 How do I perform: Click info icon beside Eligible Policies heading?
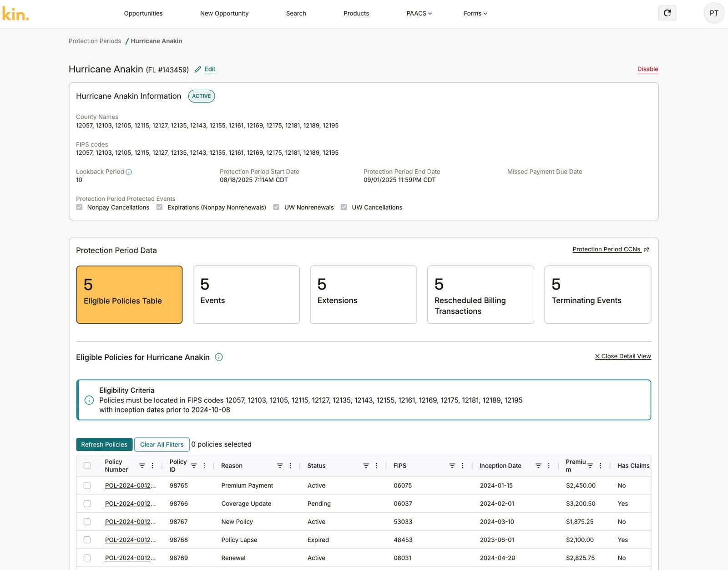coord(219,357)
